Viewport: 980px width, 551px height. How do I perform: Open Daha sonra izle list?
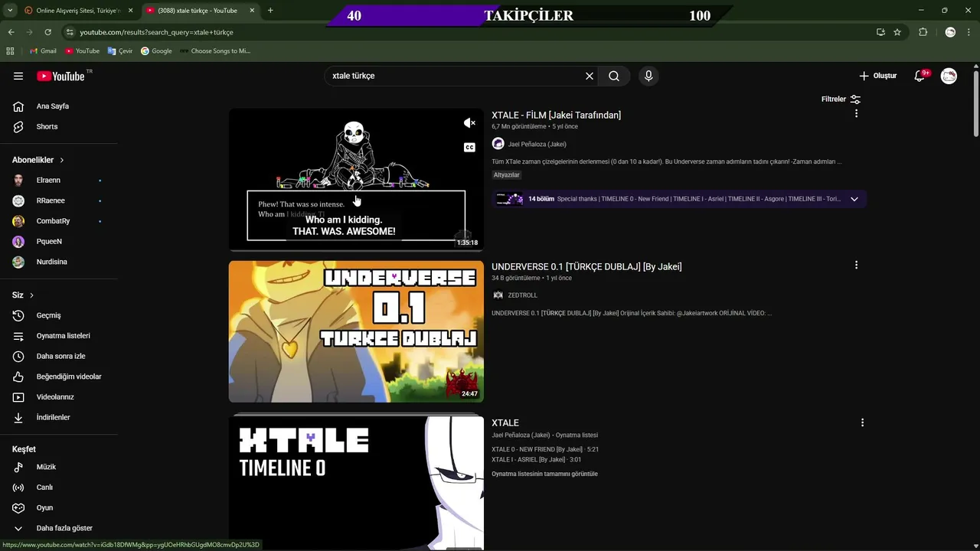(x=59, y=356)
